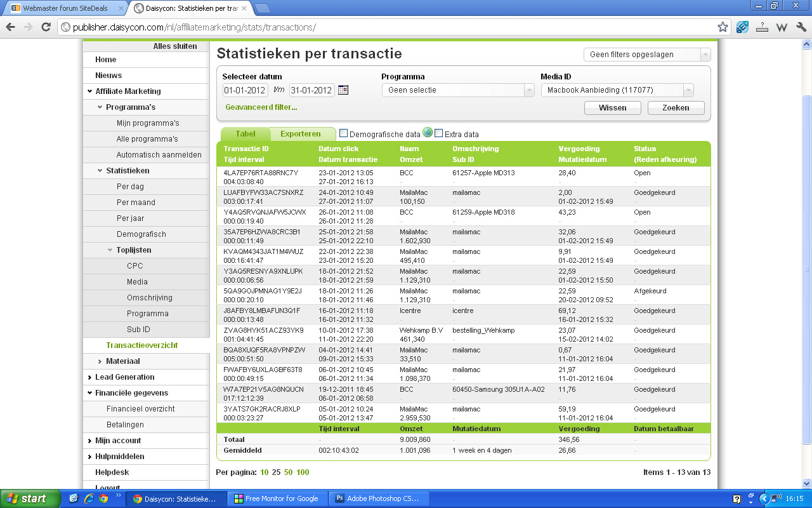Viewport: 812px width, 508px height.
Task: Open a new Chrome tab
Action: [x=262, y=8]
